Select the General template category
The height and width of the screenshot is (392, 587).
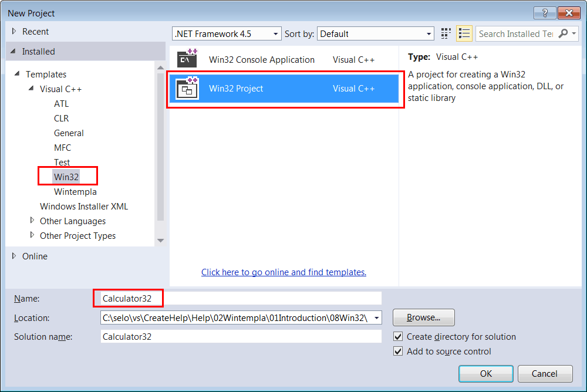point(69,133)
